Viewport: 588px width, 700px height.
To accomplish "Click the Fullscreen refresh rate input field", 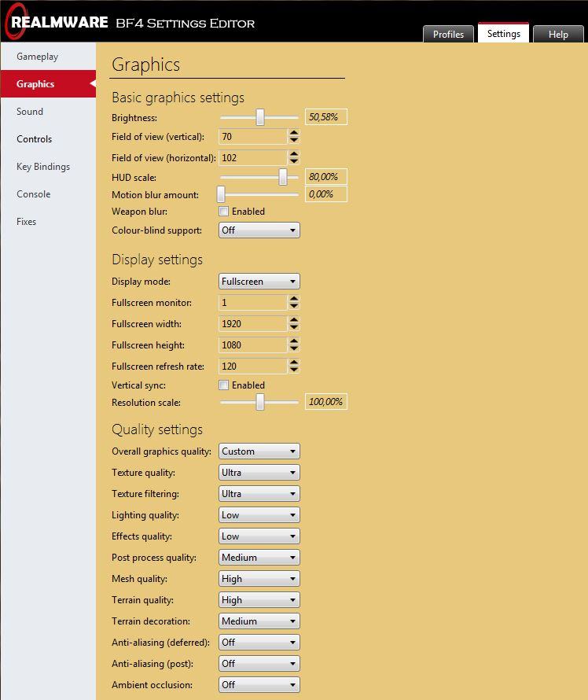I will coord(252,366).
